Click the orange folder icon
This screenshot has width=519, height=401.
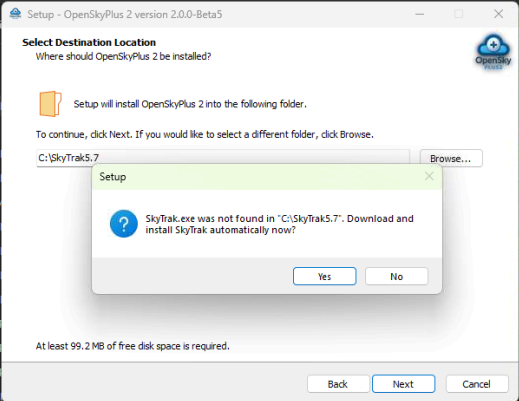tap(50, 104)
